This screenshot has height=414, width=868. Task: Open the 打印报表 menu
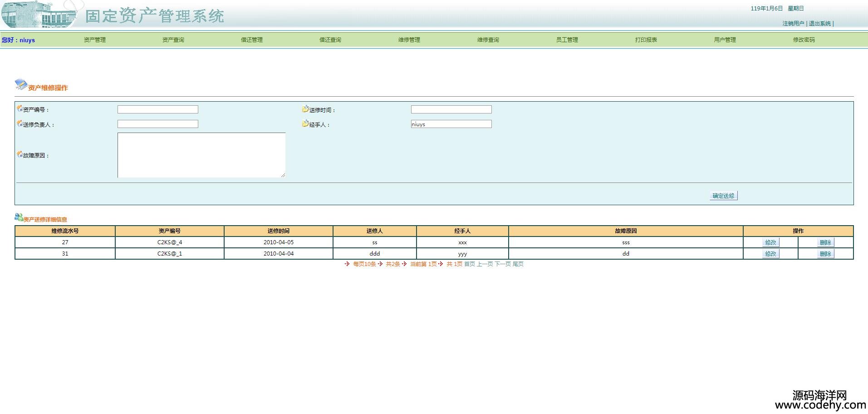[x=646, y=40]
